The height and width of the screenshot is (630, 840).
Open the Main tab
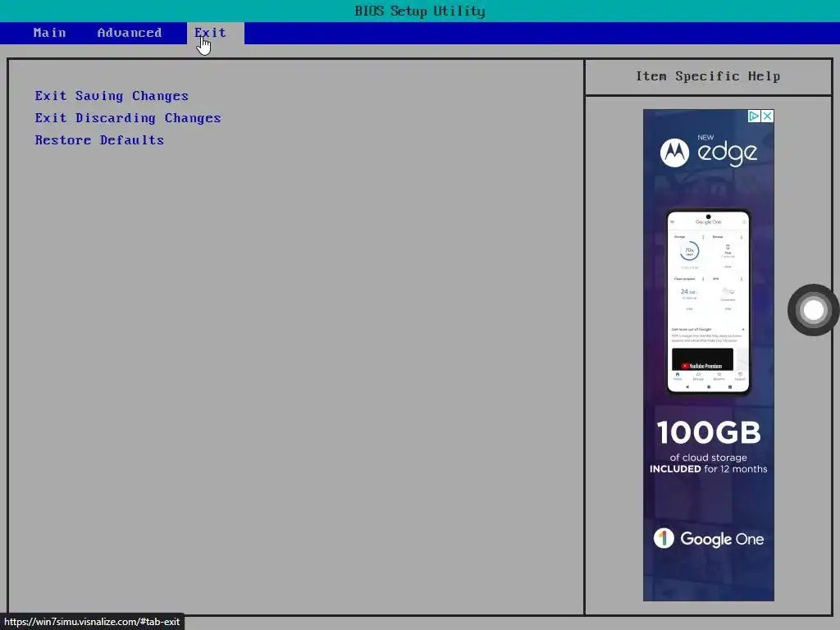pyautogui.click(x=49, y=33)
